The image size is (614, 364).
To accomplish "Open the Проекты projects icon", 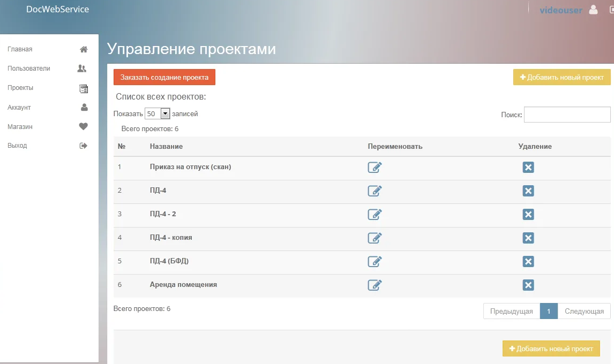I will pyautogui.click(x=83, y=88).
